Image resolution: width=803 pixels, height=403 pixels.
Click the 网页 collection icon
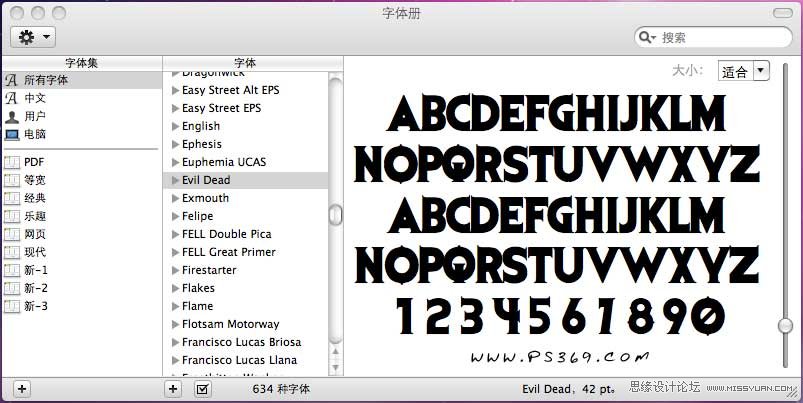11,234
